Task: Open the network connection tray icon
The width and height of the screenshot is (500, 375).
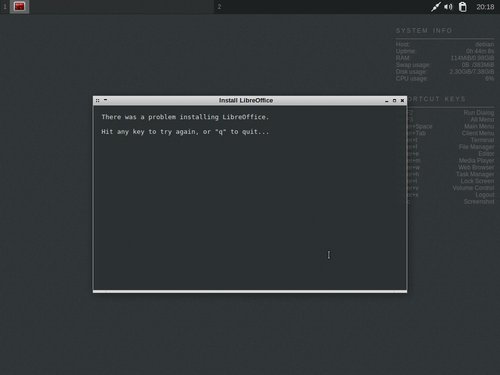Action: (436, 7)
